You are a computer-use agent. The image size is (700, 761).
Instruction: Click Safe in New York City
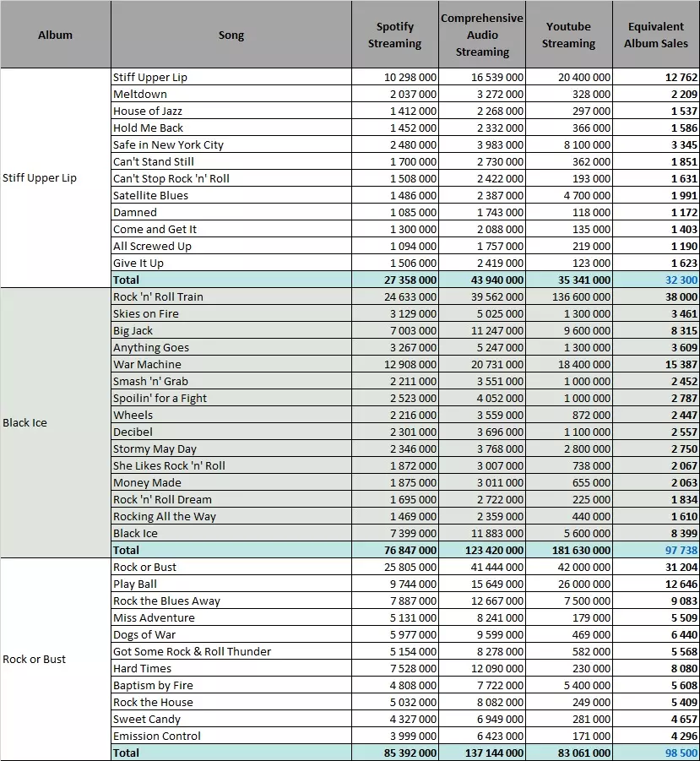231,144
